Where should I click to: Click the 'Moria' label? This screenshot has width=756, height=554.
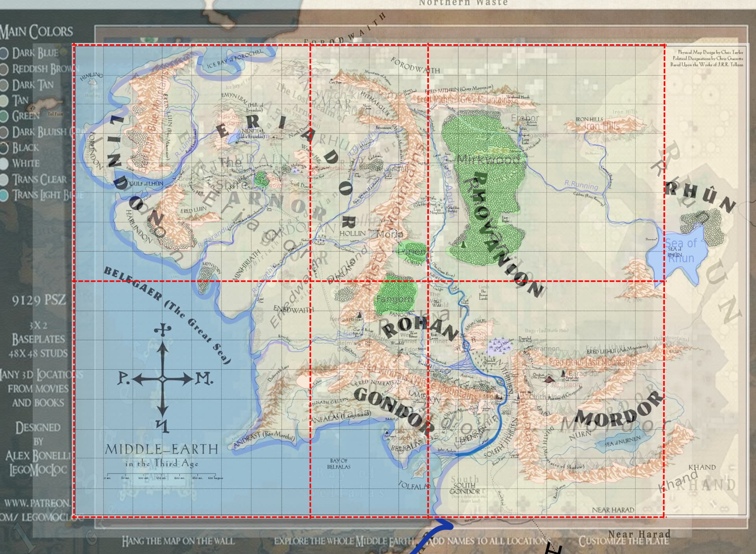390,234
